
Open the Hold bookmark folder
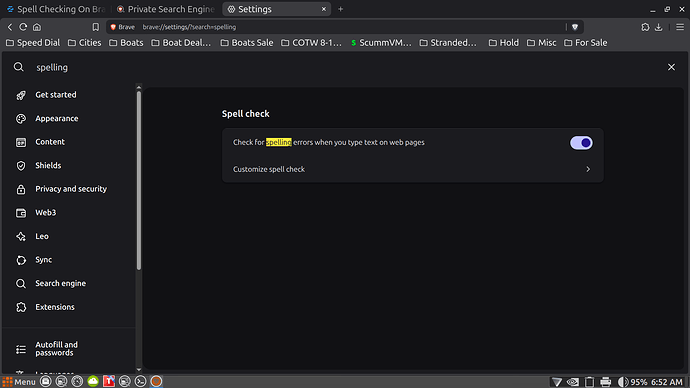504,43
